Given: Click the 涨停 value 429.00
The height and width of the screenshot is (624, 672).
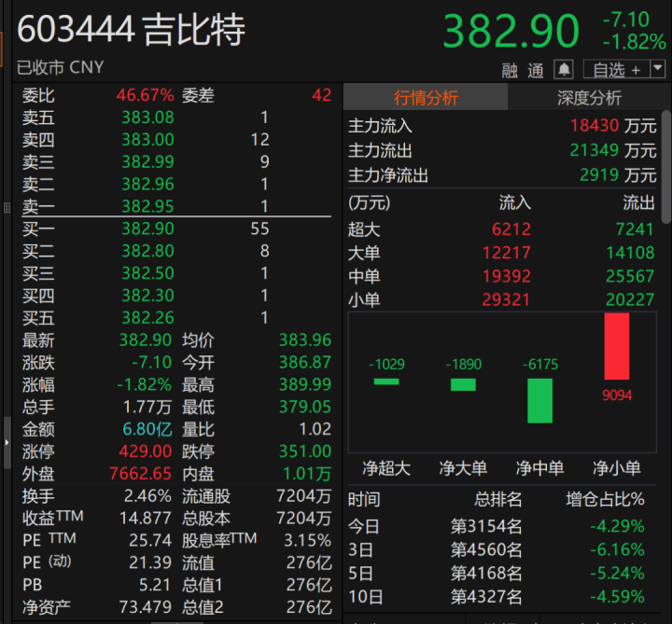Looking at the screenshot, I should 146,451.
